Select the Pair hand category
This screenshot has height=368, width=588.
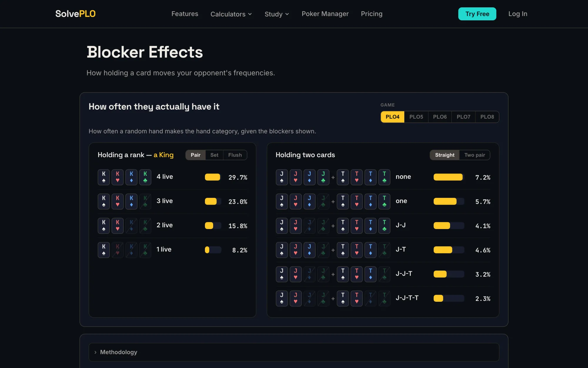pyautogui.click(x=196, y=155)
